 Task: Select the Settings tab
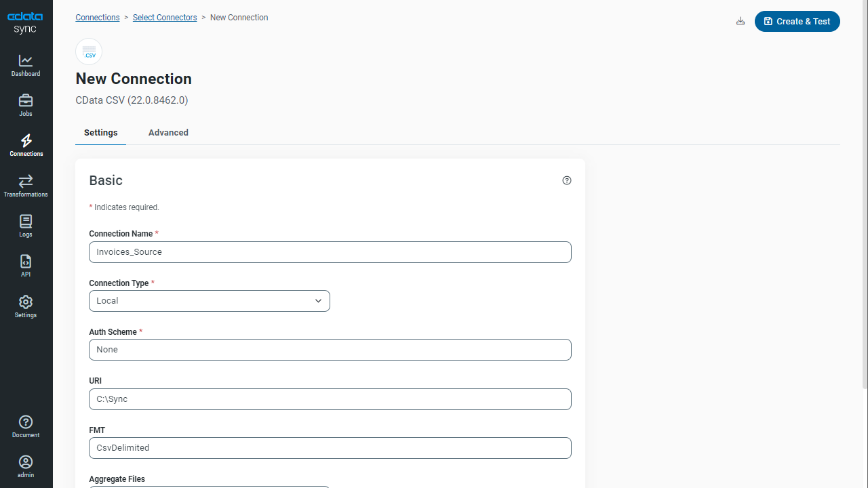(100, 133)
